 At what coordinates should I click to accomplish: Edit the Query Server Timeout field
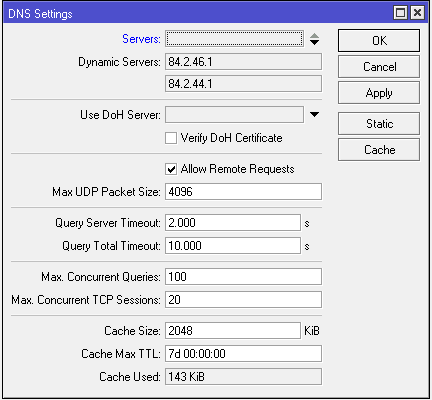click(x=233, y=223)
